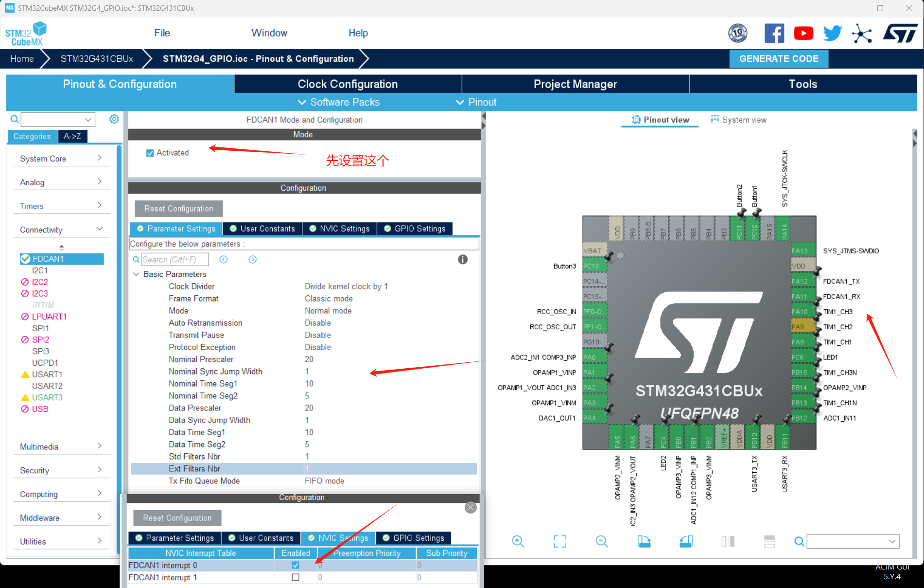Open the Window menu
Screen dimensions: 924x588
coord(269,33)
